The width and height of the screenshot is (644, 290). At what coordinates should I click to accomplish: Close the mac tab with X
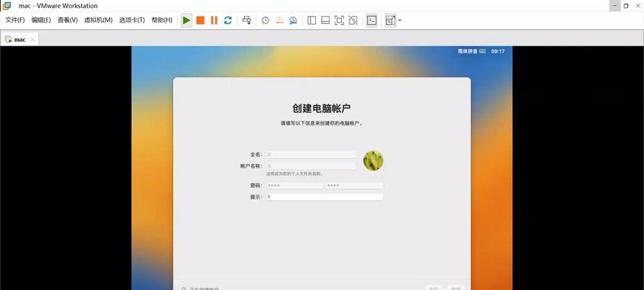[x=33, y=39]
